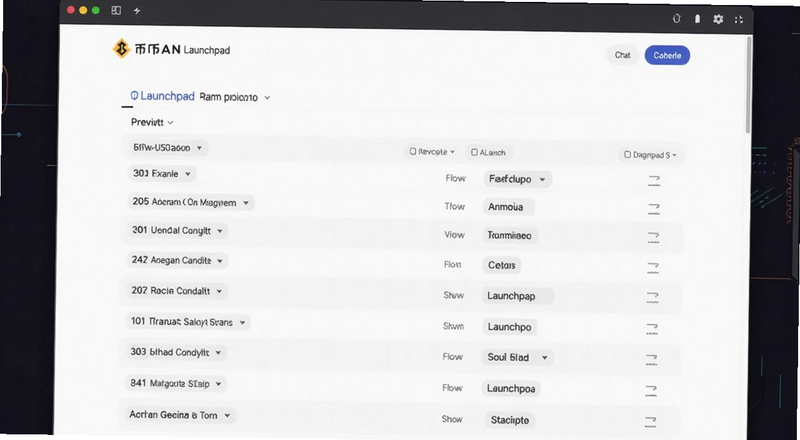Click the row action icon for 303 row
800x440 pixels.
(651, 359)
